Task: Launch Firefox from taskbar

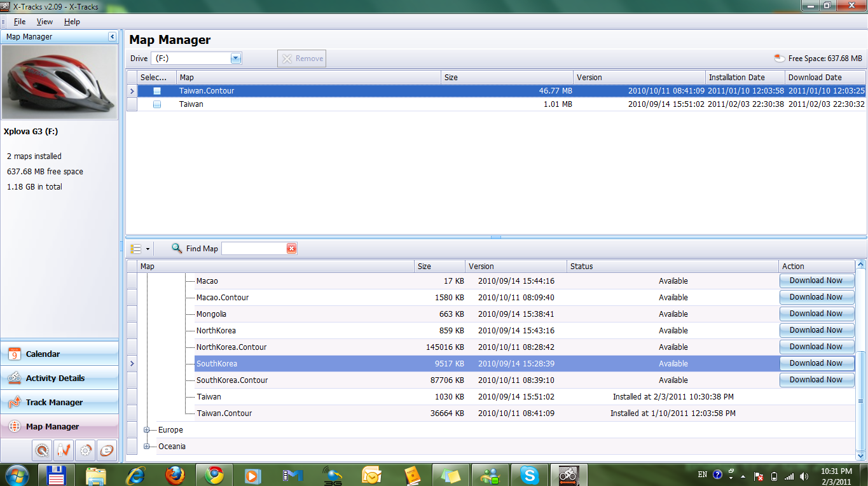Action: coord(174,475)
